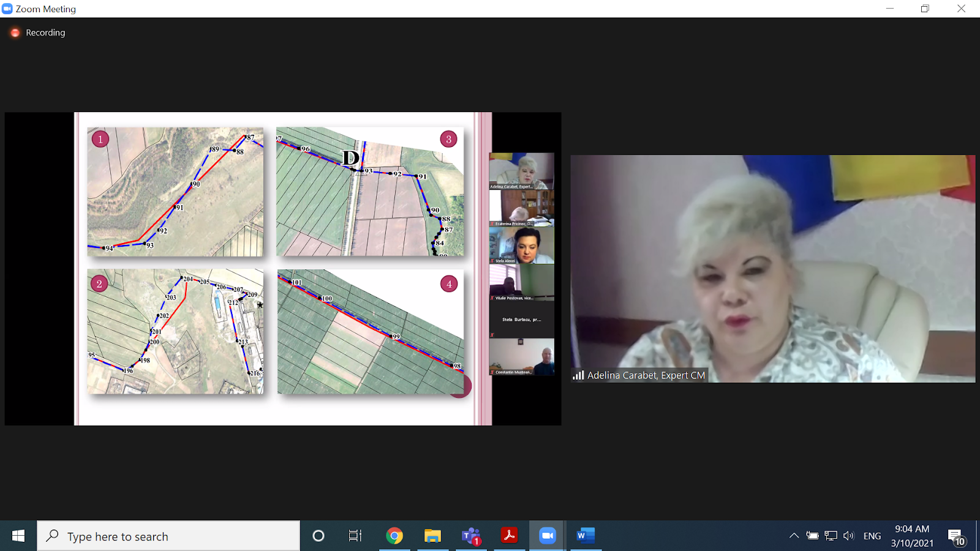The image size is (980, 551).
Task: Restore down the Zoom Meeting window
Action: coord(925,9)
